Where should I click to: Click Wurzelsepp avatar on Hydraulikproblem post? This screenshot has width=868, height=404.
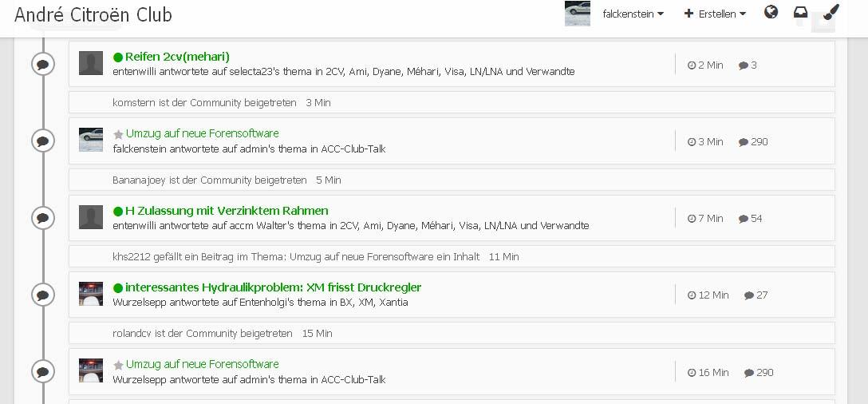pos(91,294)
